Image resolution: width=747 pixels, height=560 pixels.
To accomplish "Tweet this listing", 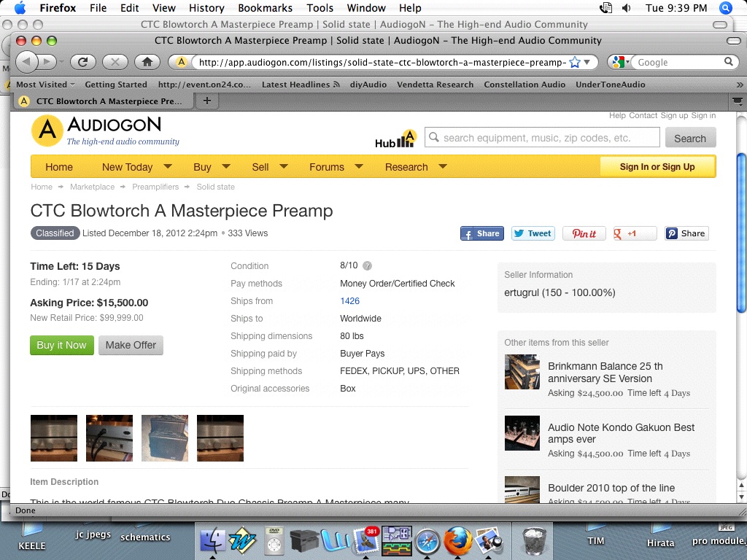I will (533, 233).
